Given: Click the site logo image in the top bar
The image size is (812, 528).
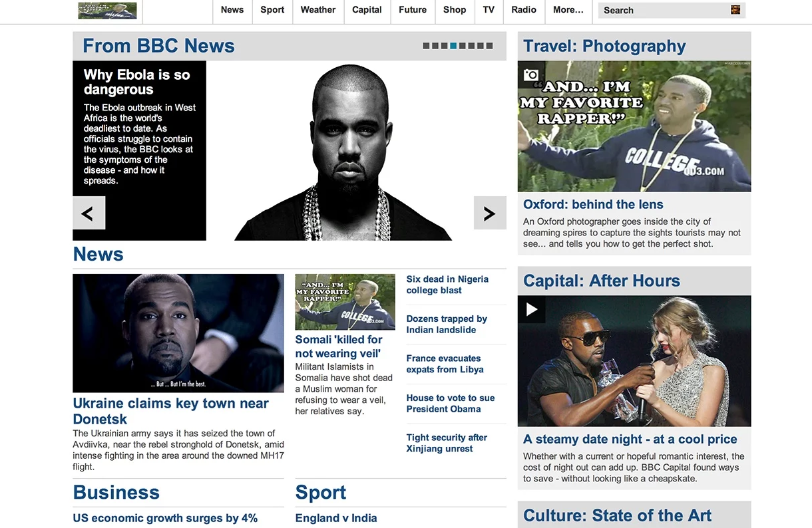Looking at the screenshot, I should (x=107, y=10).
